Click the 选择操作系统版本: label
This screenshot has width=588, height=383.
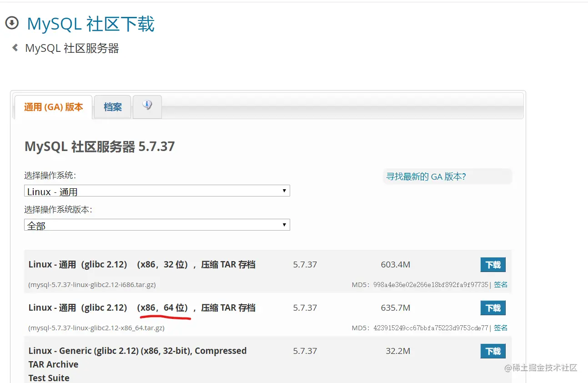pyautogui.click(x=58, y=210)
